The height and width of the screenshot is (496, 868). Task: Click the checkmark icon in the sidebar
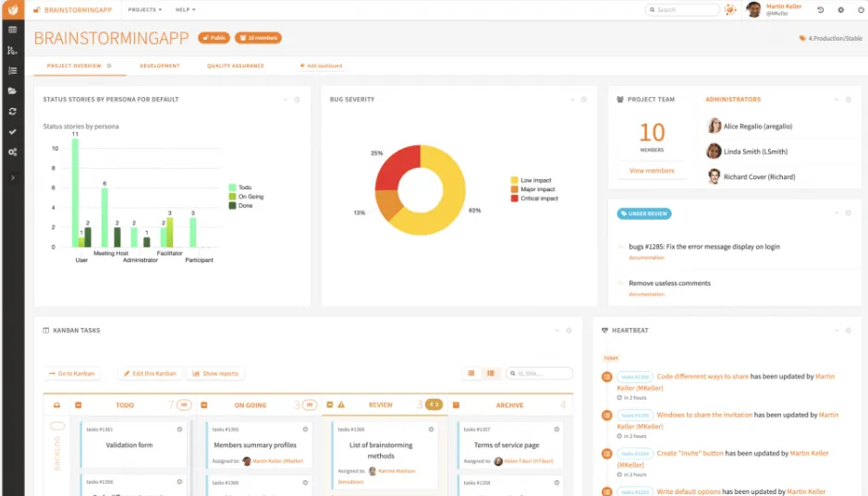tap(12, 131)
